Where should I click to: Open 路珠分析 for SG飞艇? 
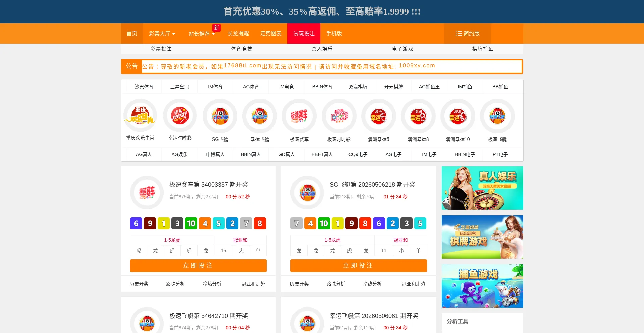336,284
